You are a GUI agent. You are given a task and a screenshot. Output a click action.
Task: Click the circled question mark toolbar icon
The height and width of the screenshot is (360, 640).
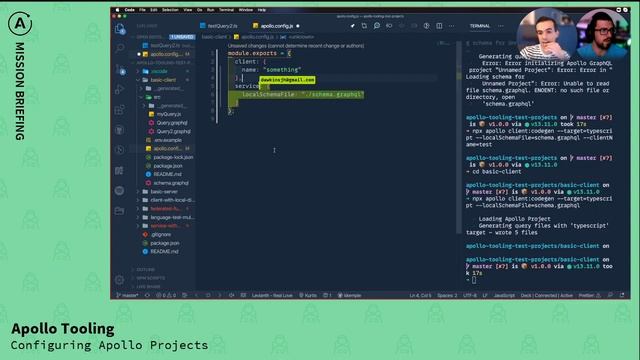[x=427, y=26]
